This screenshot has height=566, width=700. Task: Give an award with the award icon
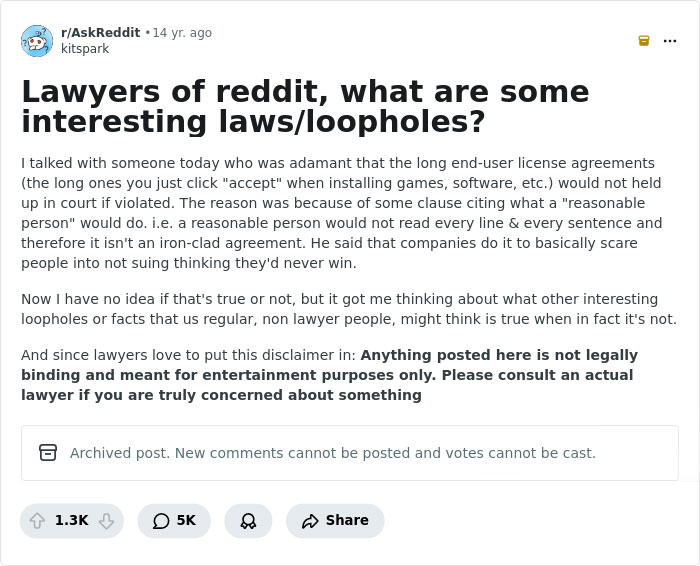click(248, 520)
